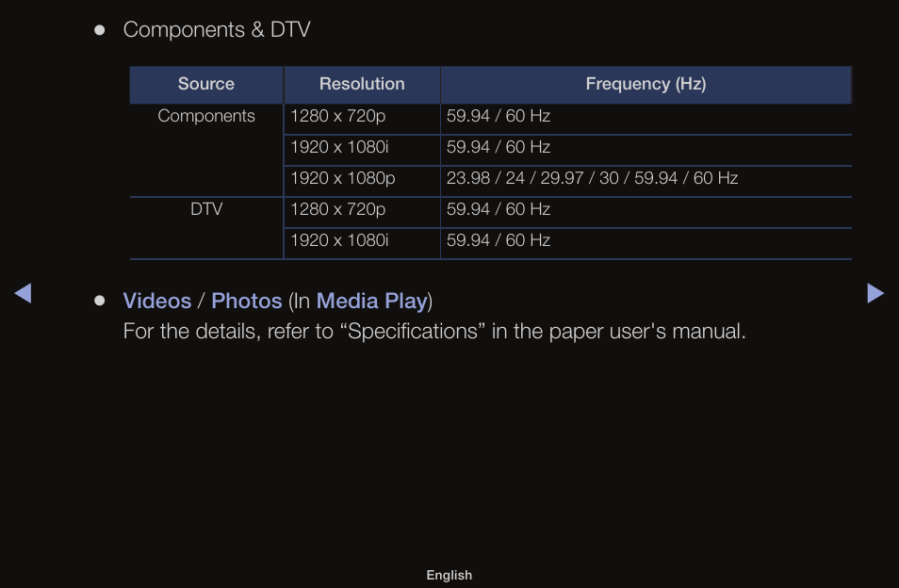Select Components 1920 x 1080i resolution cell
The height and width of the screenshot is (588, 899).
coord(362,150)
